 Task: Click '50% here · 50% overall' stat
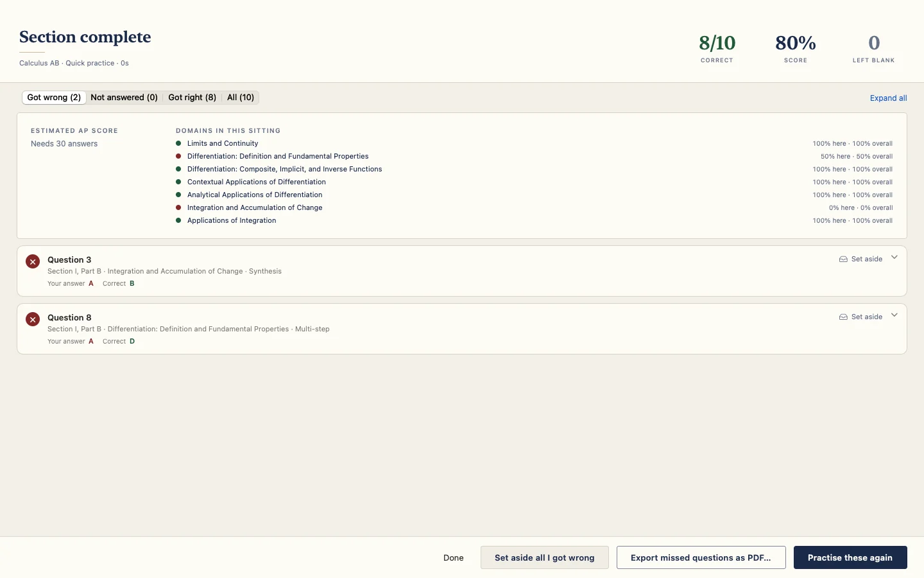coord(857,157)
